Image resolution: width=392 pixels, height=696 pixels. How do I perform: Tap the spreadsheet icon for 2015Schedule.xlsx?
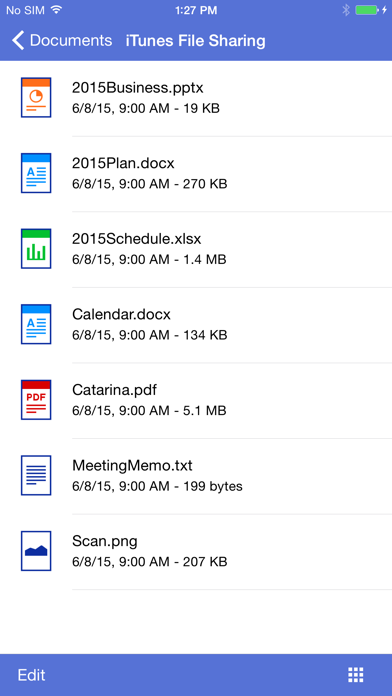36,248
